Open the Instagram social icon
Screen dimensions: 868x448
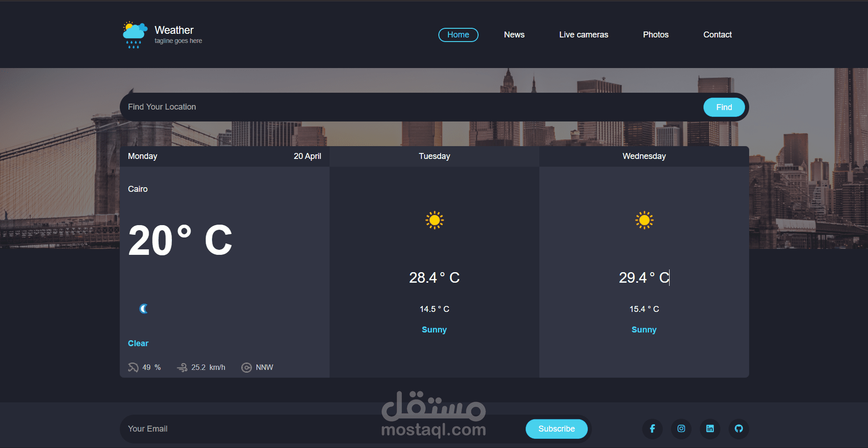681,429
